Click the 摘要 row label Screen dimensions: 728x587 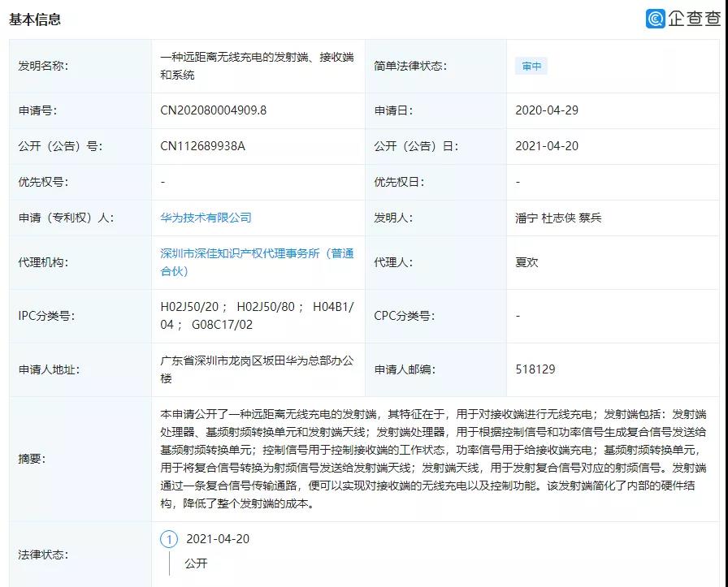pos(32,459)
